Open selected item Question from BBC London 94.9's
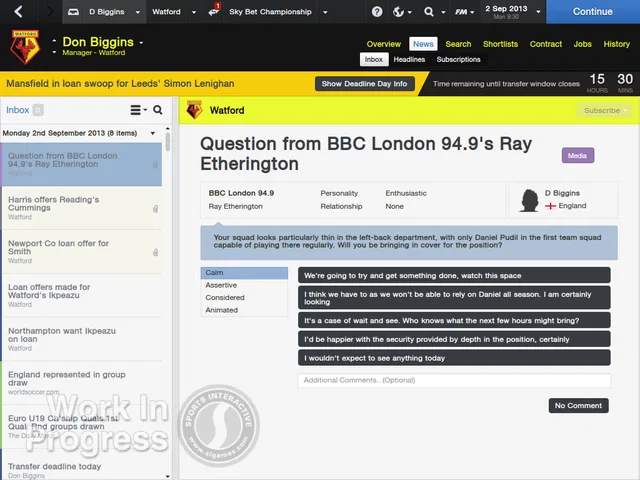 [x=82, y=164]
